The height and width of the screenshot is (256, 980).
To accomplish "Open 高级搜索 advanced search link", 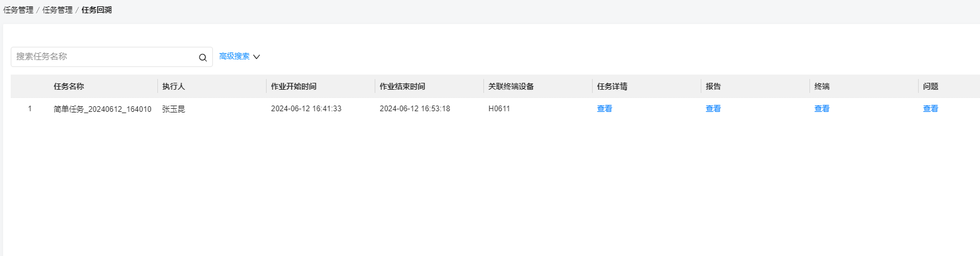I will (234, 56).
